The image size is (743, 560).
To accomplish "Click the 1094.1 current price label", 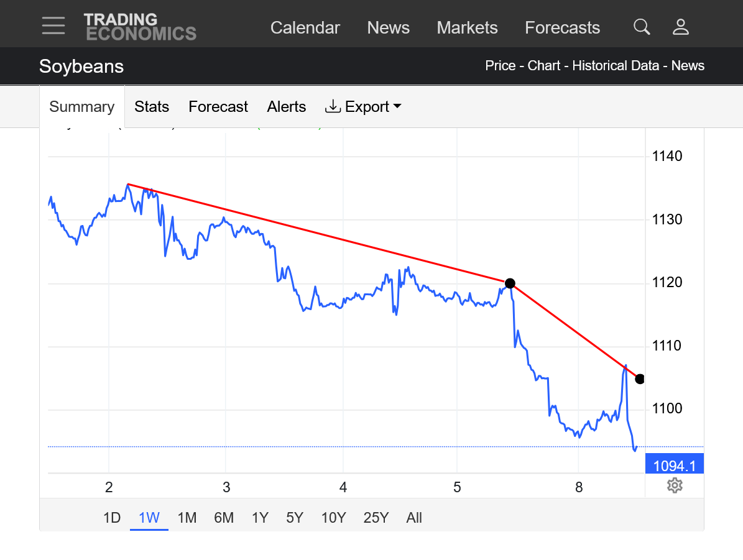I will pyautogui.click(x=675, y=464).
